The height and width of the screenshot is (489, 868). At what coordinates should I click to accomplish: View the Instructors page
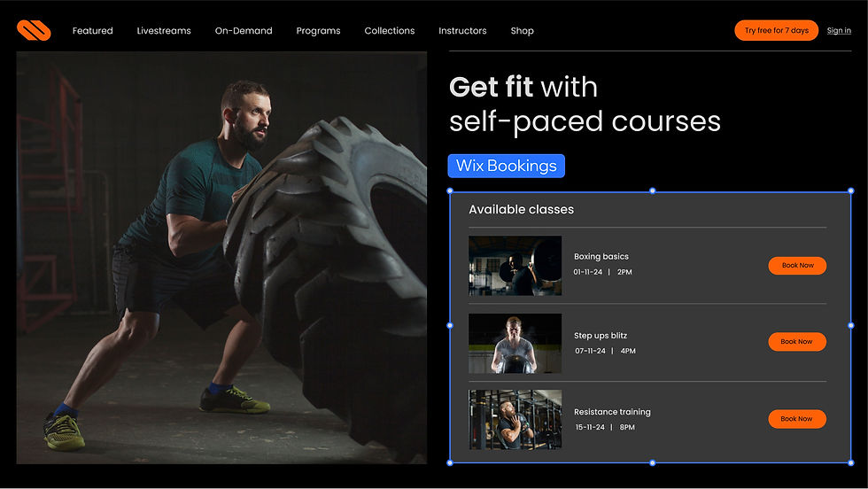[462, 30]
